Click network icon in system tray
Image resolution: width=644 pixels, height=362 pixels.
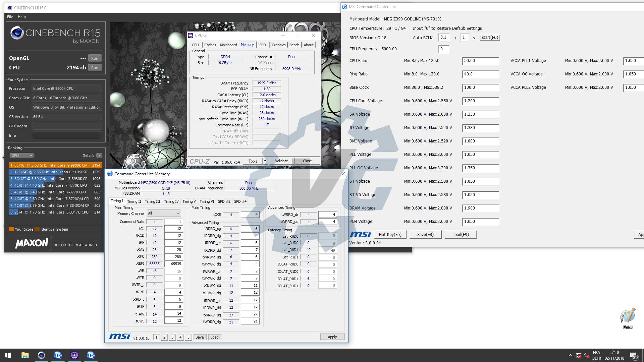[x=578, y=356]
